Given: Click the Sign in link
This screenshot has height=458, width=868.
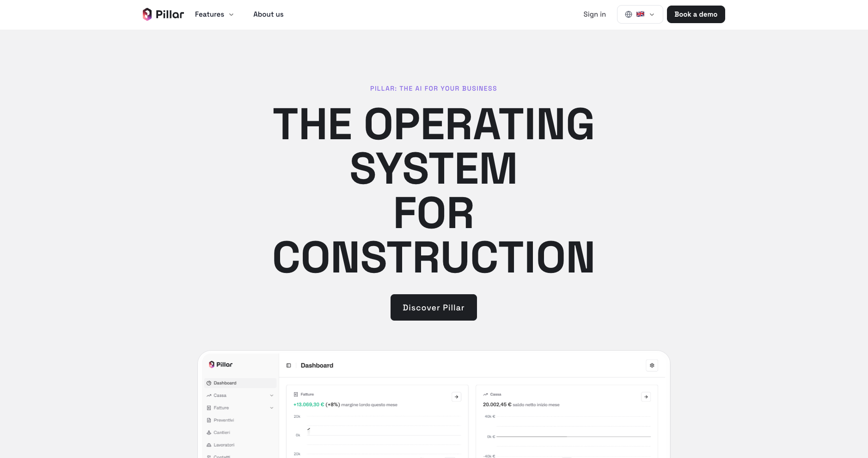Looking at the screenshot, I should (x=594, y=14).
